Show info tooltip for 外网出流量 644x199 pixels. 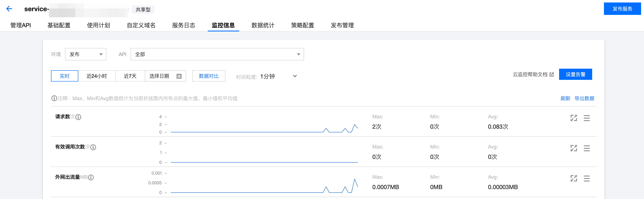(x=91, y=177)
